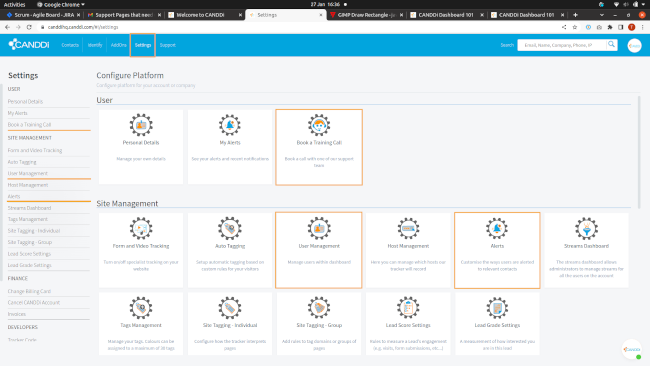Open the Tags Management icon

click(x=141, y=308)
